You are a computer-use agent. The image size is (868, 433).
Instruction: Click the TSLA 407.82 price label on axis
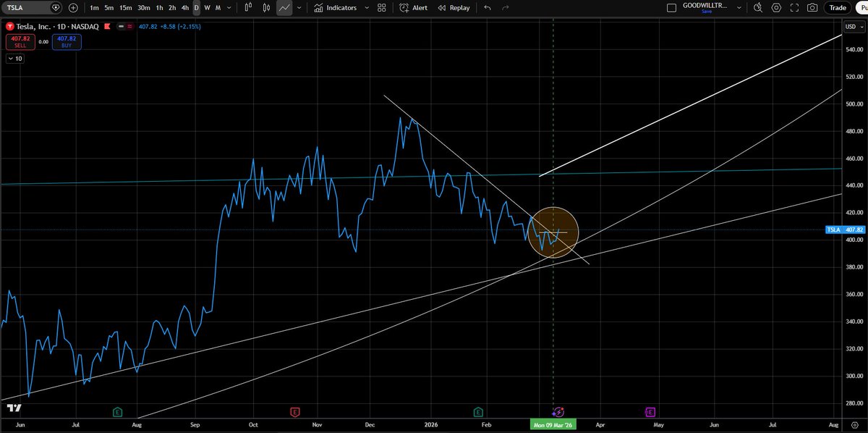846,230
